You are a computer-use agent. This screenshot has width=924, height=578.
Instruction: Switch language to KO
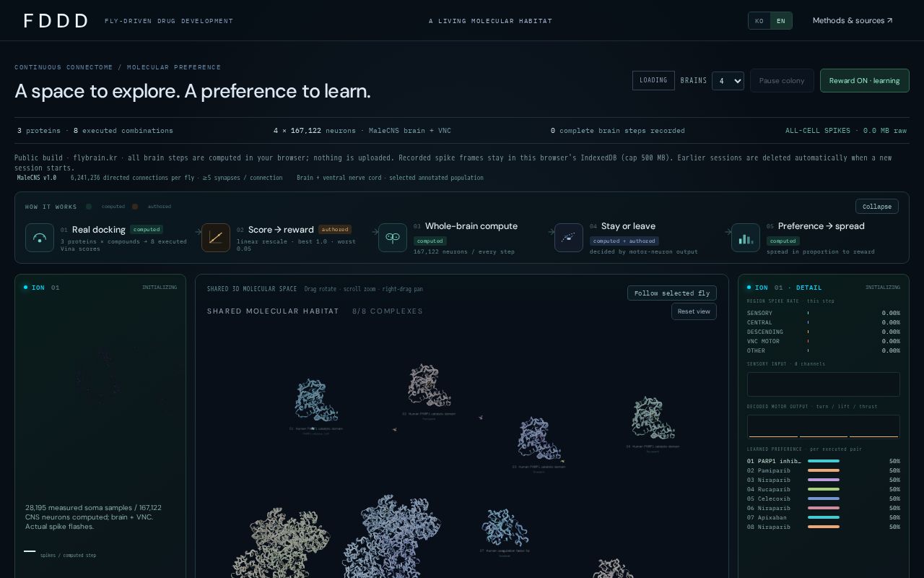[x=759, y=21]
